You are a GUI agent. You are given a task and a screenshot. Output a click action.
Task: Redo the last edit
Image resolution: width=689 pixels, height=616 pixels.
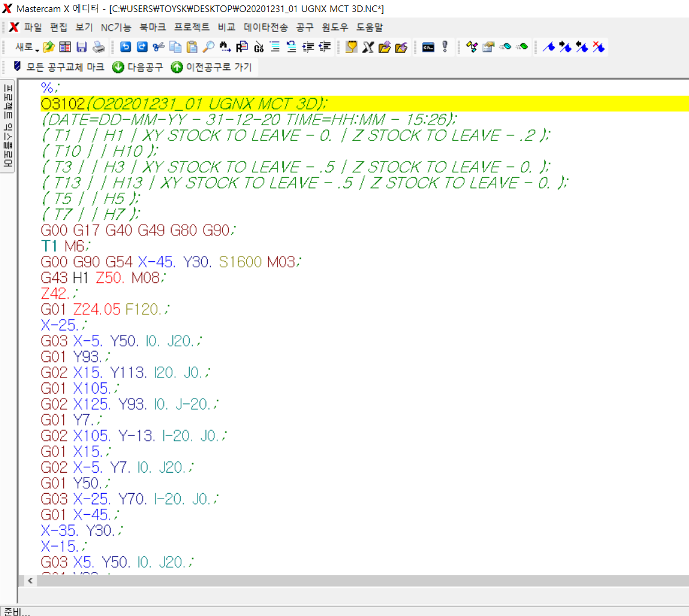pyautogui.click(x=142, y=47)
